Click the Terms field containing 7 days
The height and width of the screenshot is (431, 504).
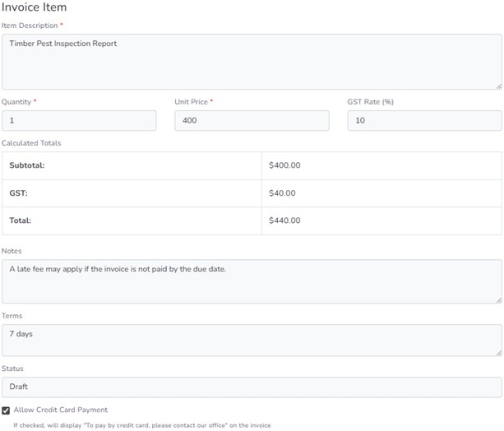click(x=251, y=340)
